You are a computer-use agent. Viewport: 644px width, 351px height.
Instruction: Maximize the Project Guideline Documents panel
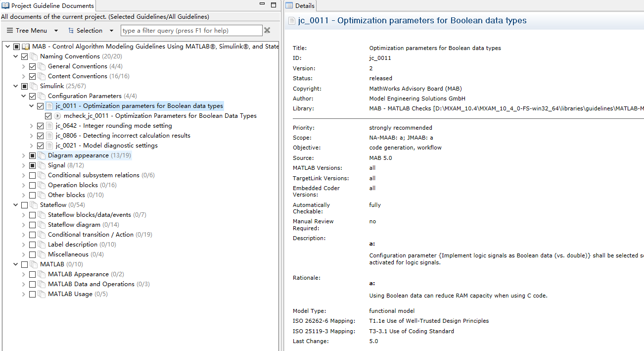(x=274, y=5)
